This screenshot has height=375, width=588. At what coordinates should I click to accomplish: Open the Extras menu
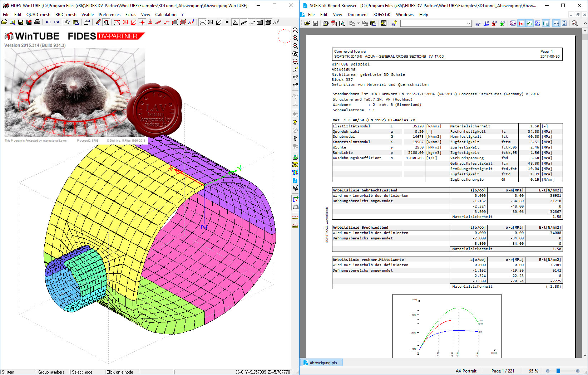click(x=131, y=15)
